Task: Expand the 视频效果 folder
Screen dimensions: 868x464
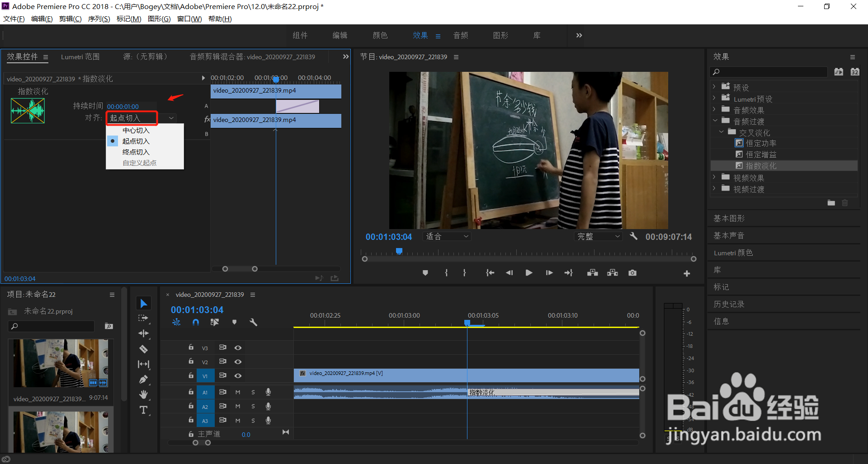Action: coord(714,178)
